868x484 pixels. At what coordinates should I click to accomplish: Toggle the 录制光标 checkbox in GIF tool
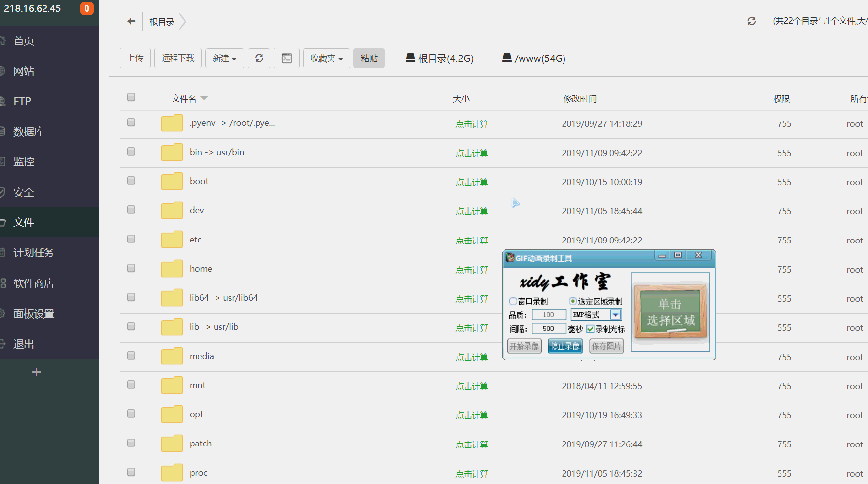590,329
